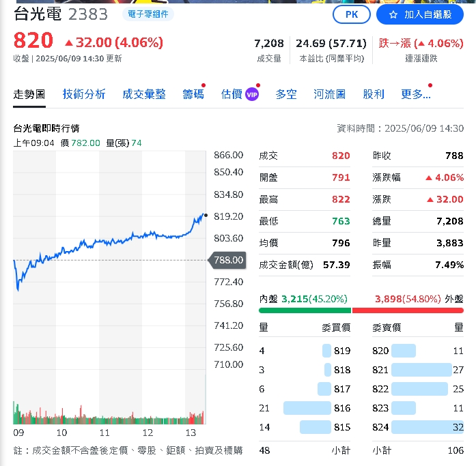Click the 最低 value 763

click(341, 221)
